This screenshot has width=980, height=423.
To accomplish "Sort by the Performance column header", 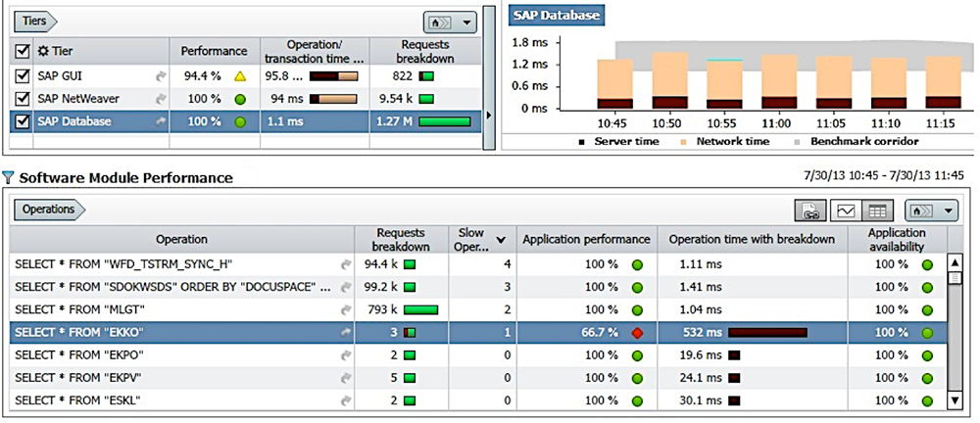I will pyautogui.click(x=215, y=51).
